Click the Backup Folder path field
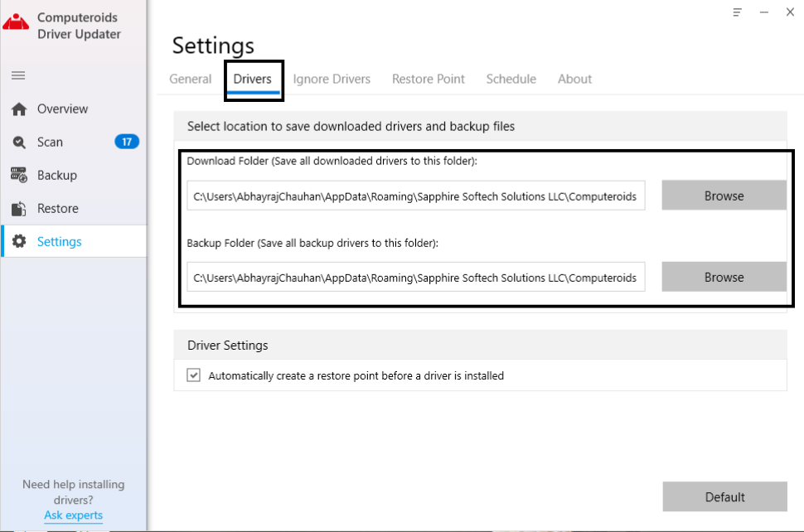The image size is (804, 532). (x=416, y=278)
